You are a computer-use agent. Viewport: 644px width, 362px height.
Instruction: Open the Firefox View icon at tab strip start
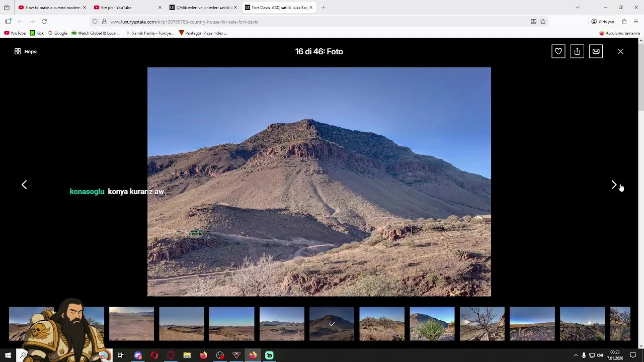point(7,8)
